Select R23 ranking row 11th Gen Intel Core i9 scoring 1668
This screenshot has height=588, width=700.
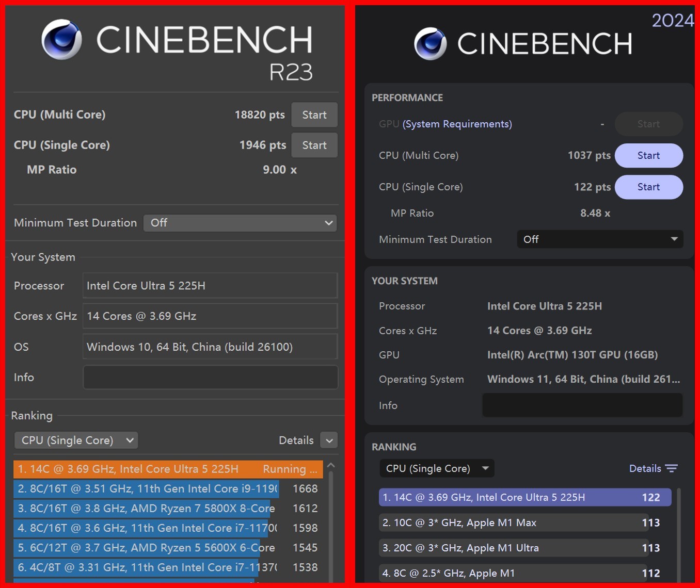[x=168, y=488]
